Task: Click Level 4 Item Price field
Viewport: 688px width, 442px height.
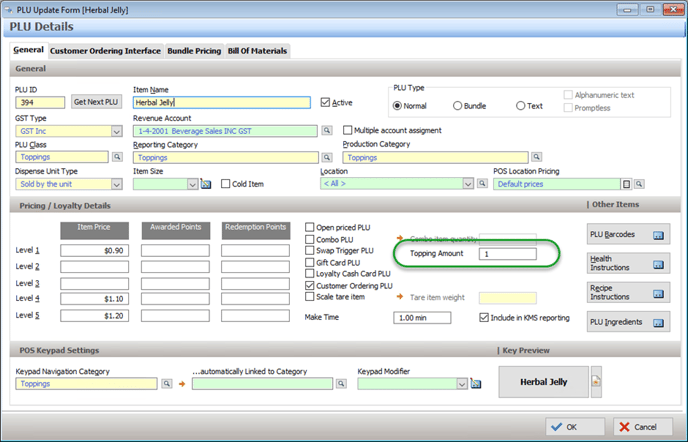Action: coord(94,299)
